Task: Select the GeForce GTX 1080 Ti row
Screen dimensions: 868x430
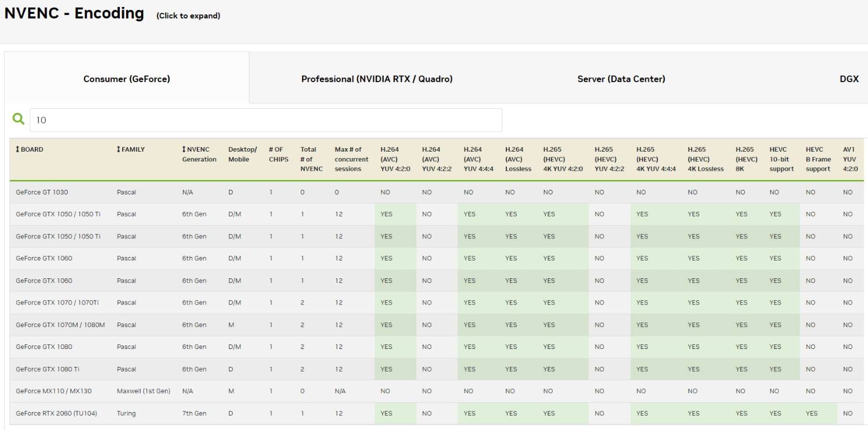Action: (47, 369)
